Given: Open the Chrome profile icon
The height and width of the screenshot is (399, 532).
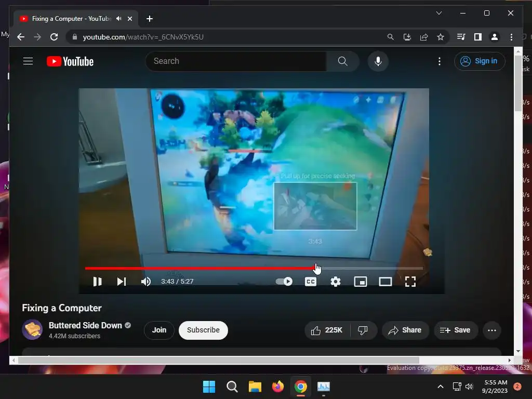Looking at the screenshot, I should 495,37.
